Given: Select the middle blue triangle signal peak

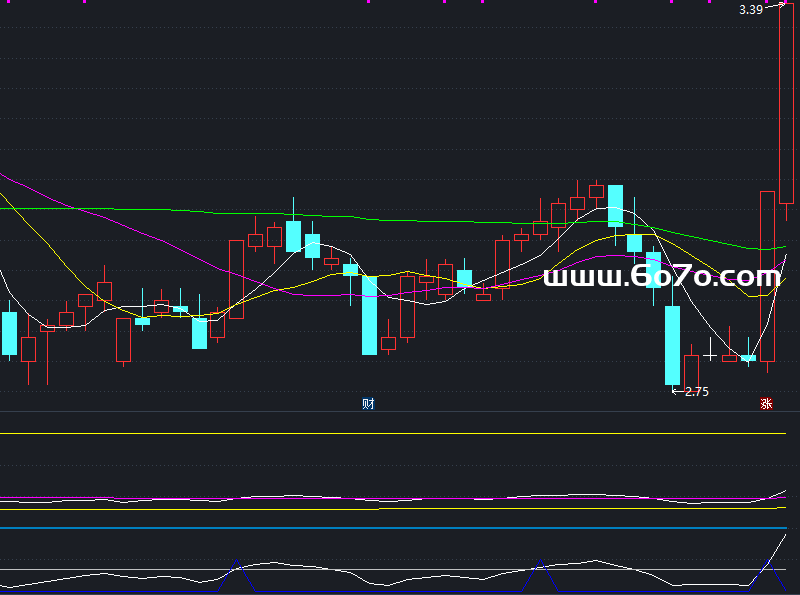Looking at the screenshot, I should click(x=540, y=576).
